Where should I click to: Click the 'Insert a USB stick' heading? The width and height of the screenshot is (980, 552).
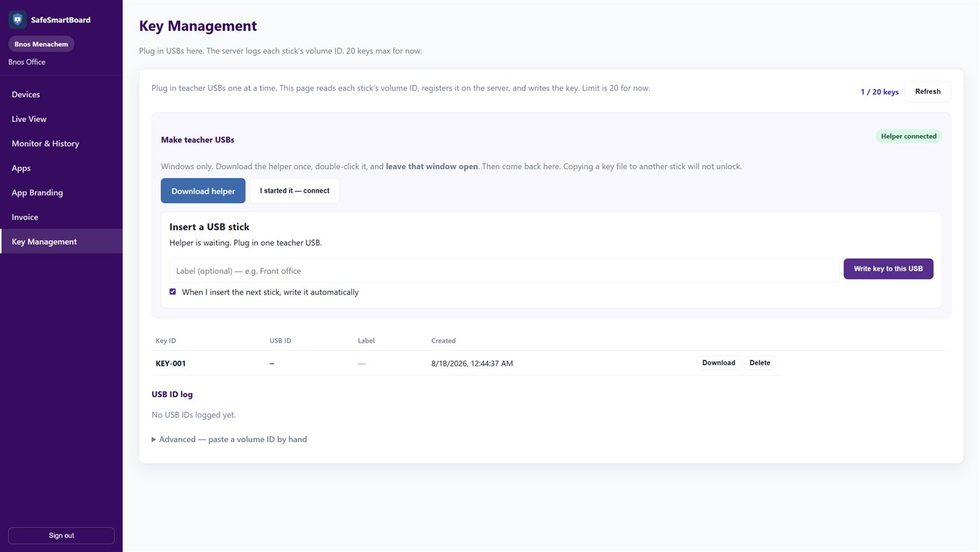(x=209, y=227)
